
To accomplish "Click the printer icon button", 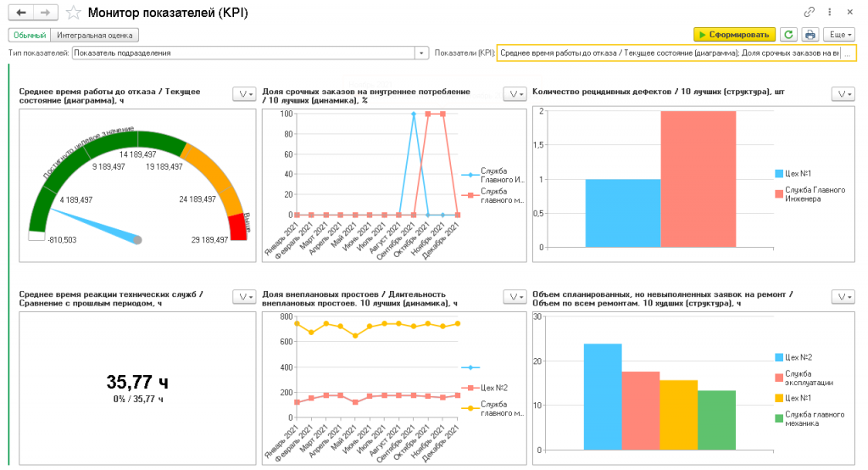I will point(810,35).
